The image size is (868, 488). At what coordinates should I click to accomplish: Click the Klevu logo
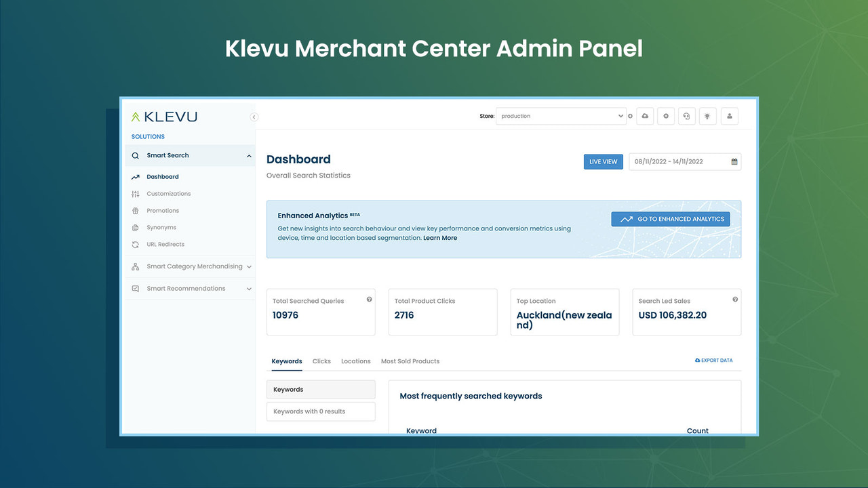[164, 116]
